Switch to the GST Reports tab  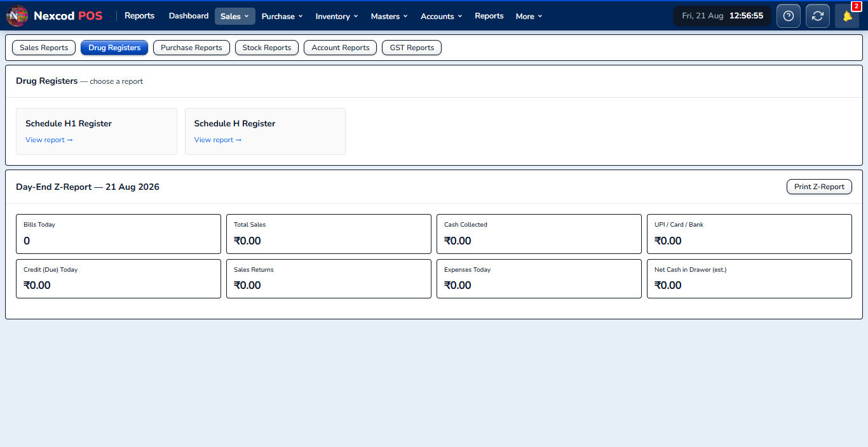(x=412, y=48)
